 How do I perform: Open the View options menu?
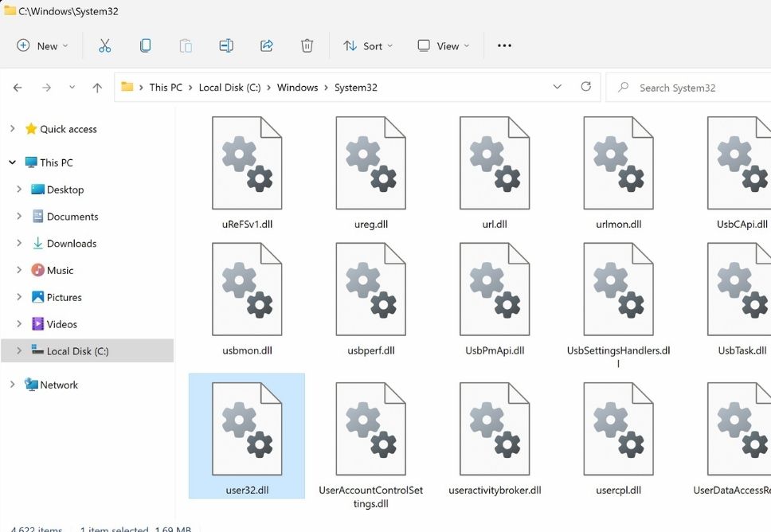443,45
